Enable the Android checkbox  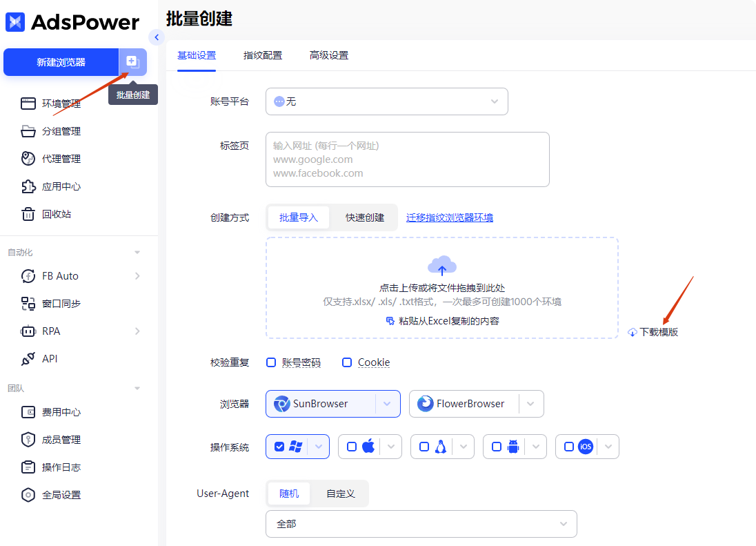click(497, 447)
